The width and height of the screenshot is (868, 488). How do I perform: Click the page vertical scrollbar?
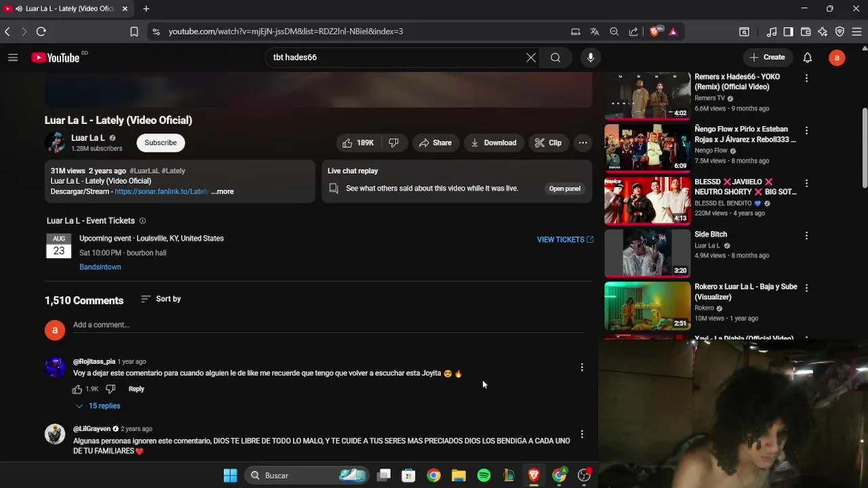[x=864, y=148]
